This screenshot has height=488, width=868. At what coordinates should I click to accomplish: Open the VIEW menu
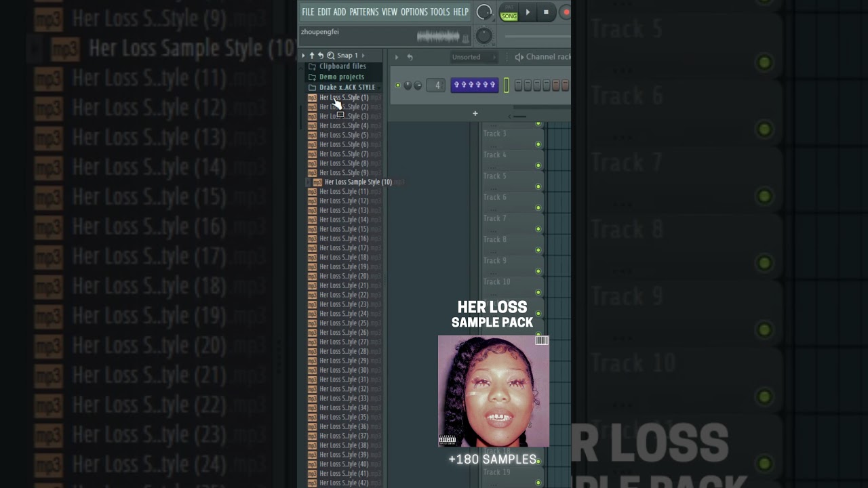(x=389, y=12)
